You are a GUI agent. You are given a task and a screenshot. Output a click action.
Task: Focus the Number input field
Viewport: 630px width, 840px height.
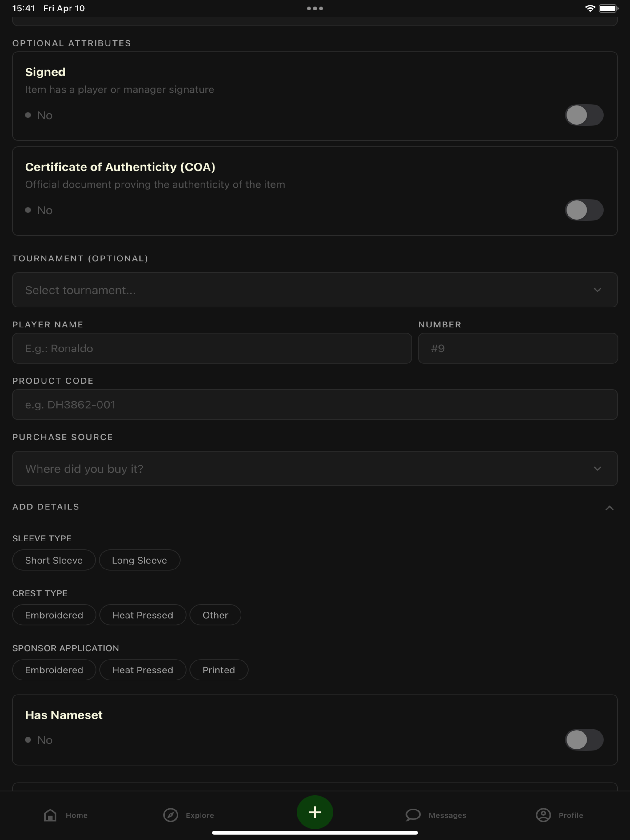pos(518,348)
